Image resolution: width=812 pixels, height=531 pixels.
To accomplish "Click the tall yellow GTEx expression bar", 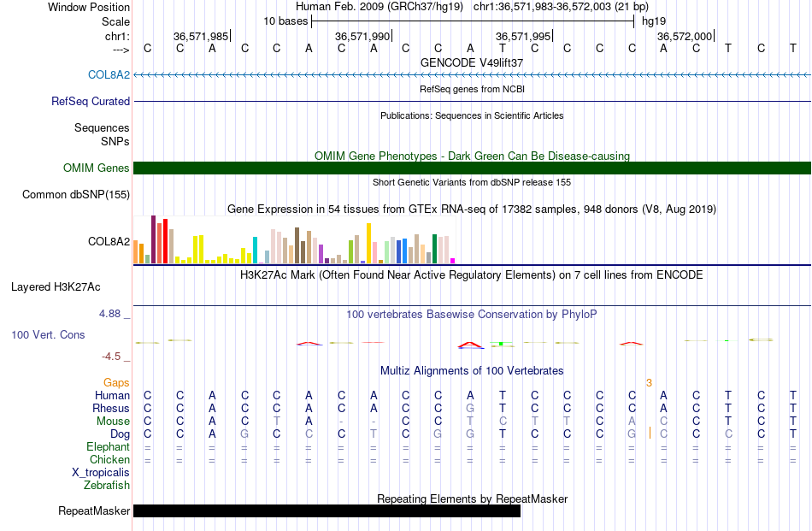I will click(x=368, y=244).
